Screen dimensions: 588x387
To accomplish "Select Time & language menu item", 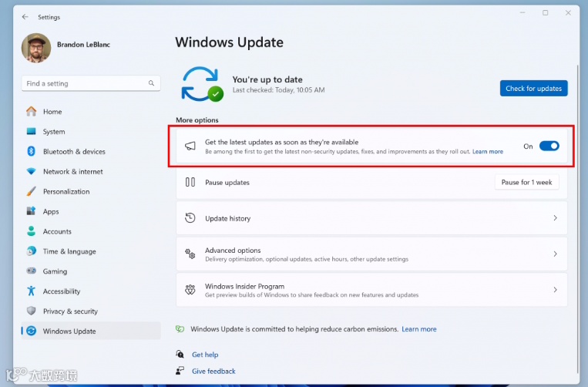I will pos(91,251).
